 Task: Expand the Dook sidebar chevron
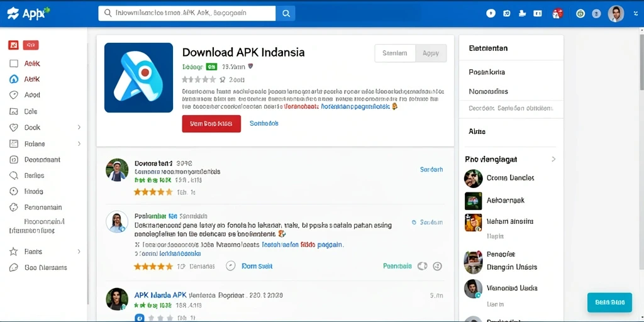[x=79, y=127]
